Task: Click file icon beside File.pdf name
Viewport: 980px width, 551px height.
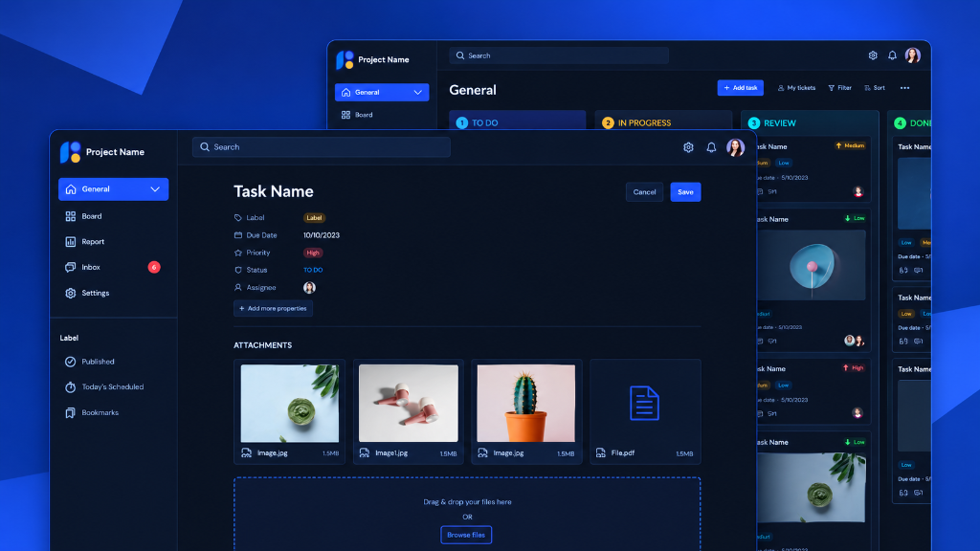Action: point(601,452)
